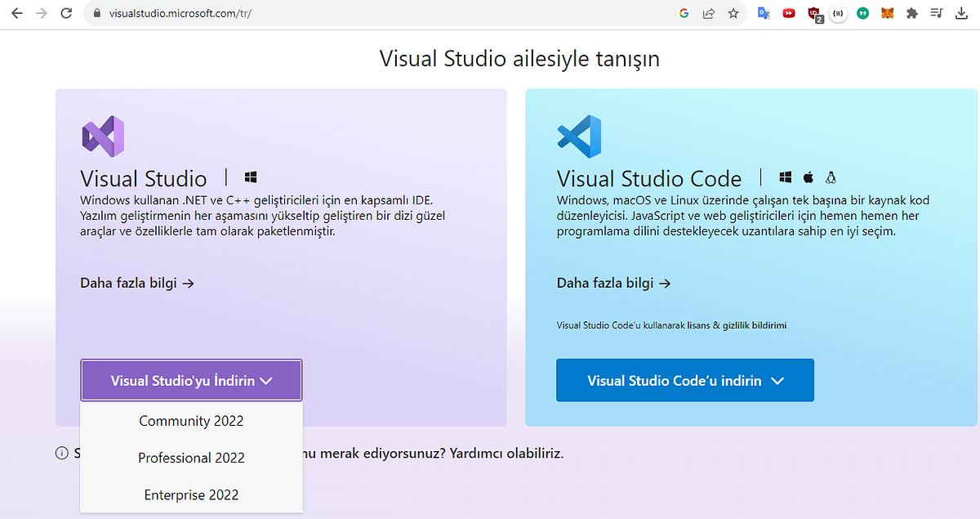The height and width of the screenshot is (519, 980).
Task: Click the Windows icon next to Visual Studio Code
Action: pos(785,177)
